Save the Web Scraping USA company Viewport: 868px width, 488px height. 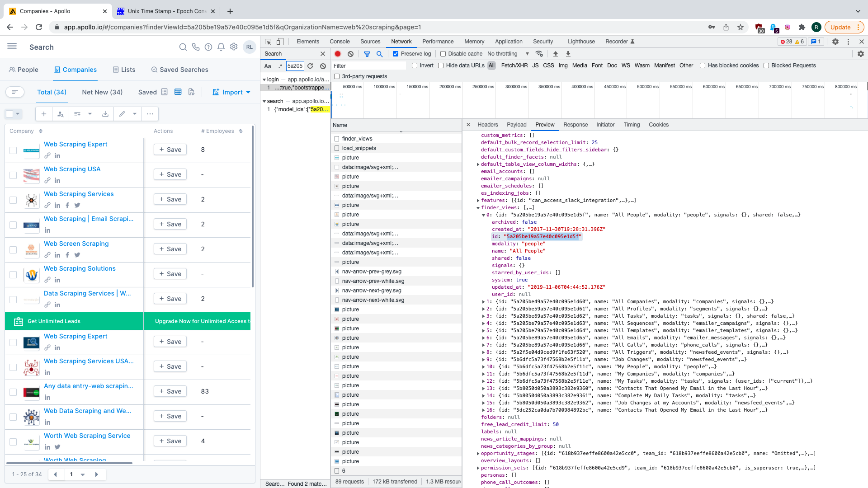point(170,174)
